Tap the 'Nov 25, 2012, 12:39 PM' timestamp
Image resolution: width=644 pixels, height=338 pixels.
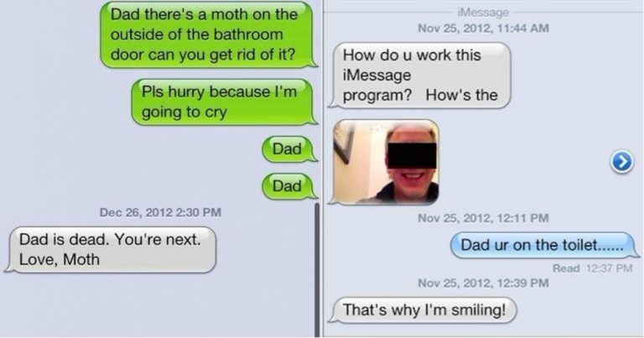click(483, 283)
